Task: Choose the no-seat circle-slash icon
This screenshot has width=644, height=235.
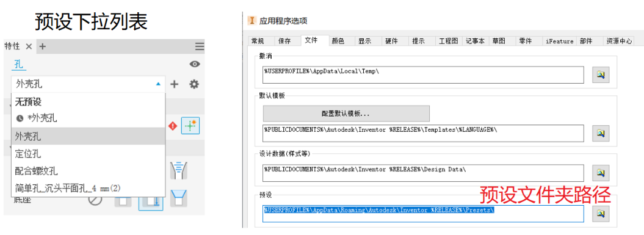Action: click(95, 200)
